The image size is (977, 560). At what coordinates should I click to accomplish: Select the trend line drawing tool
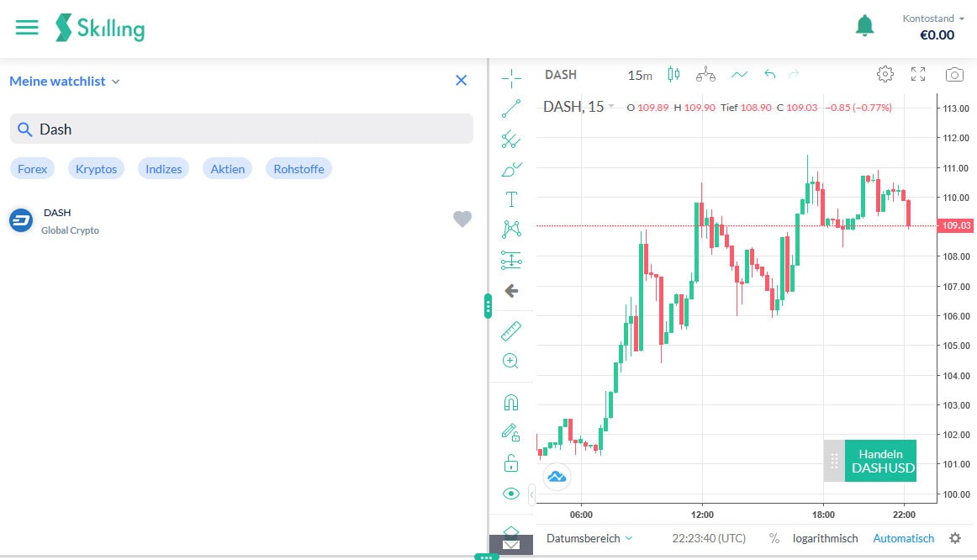pos(511,109)
